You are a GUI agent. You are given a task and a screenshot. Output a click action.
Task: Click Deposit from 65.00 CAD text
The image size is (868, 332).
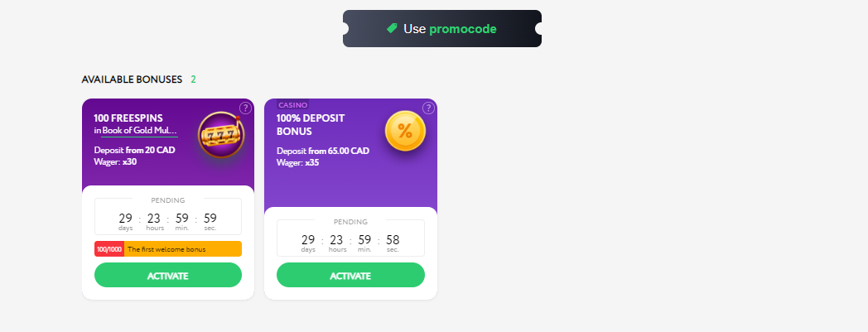(x=323, y=151)
